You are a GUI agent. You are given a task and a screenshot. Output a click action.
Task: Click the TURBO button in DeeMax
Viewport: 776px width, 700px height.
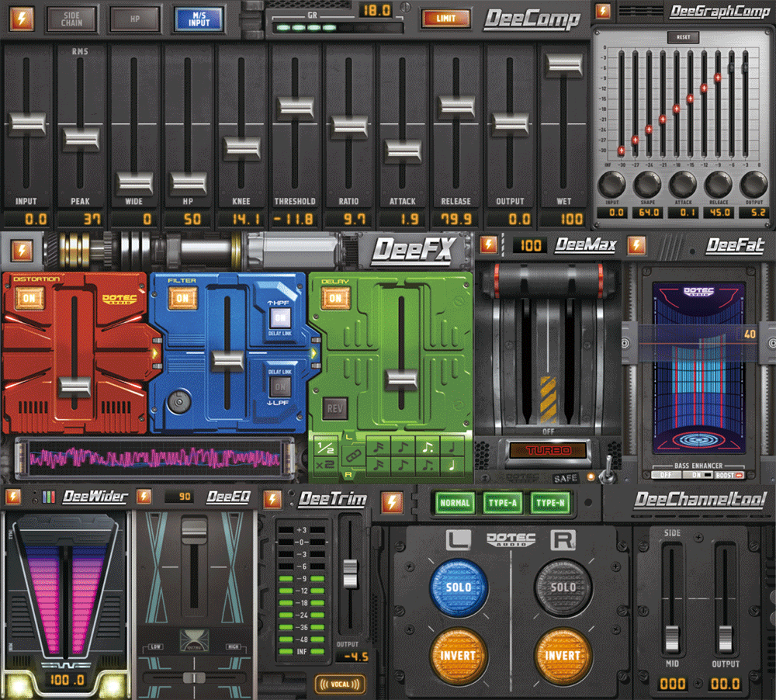(x=549, y=450)
